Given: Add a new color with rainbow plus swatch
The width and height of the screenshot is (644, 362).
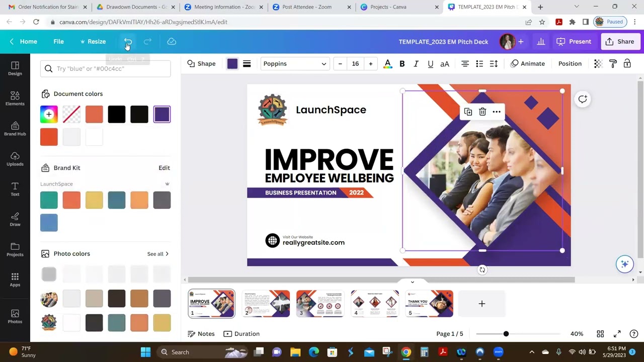Looking at the screenshot, I should (49, 115).
